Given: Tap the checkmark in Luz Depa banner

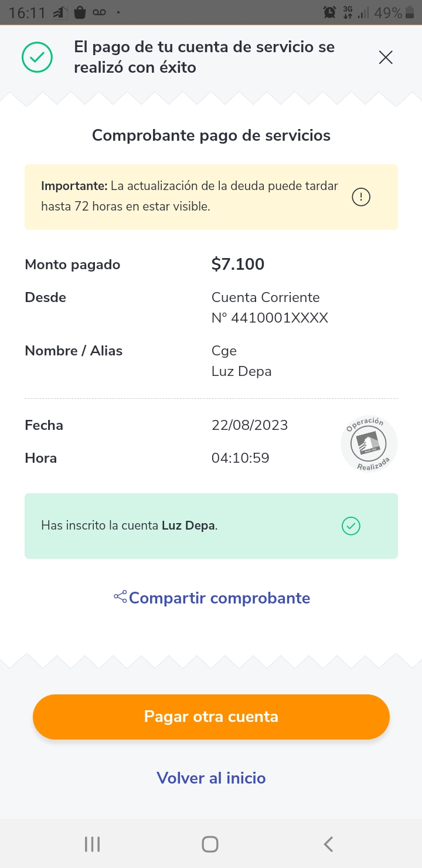Looking at the screenshot, I should pos(351,526).
